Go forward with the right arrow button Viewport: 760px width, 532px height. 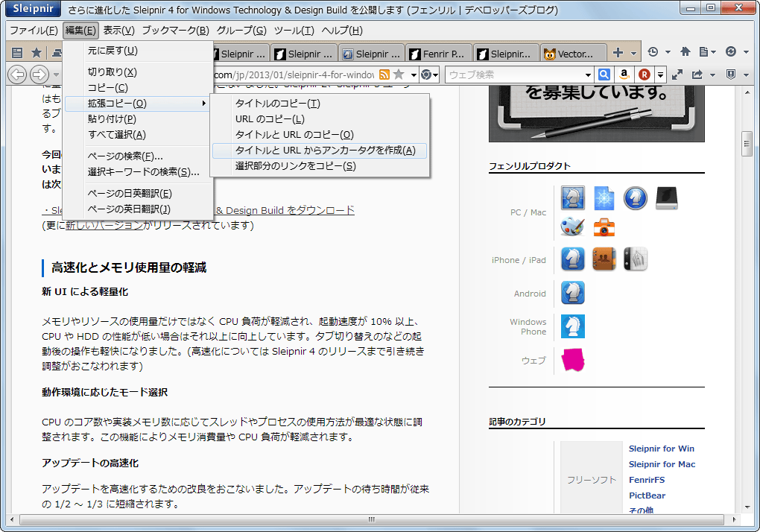39,75
